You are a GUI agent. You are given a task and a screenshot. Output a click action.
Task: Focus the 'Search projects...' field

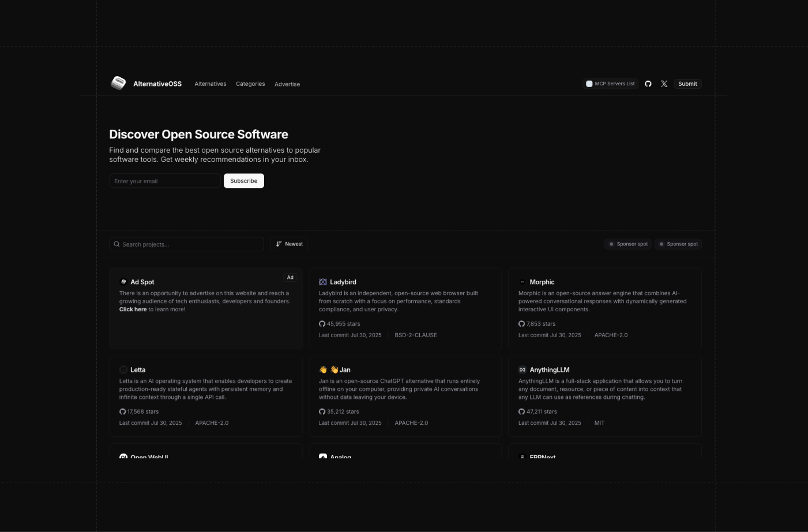click(x=187, y=244)
